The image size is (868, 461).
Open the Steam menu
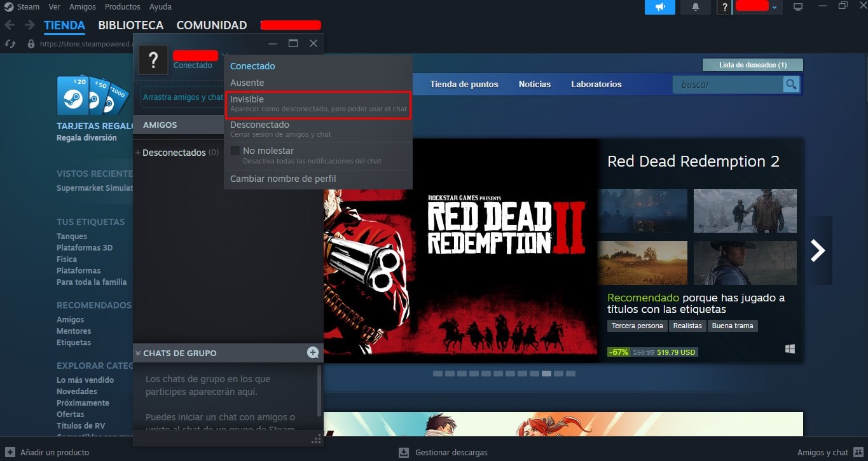pyautogui.click(x=28, y=7)
